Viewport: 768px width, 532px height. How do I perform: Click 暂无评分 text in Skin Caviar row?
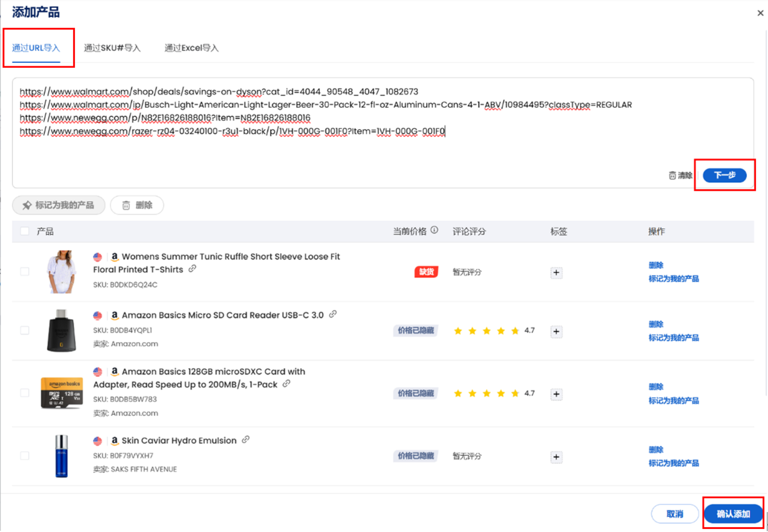(467, 456)
